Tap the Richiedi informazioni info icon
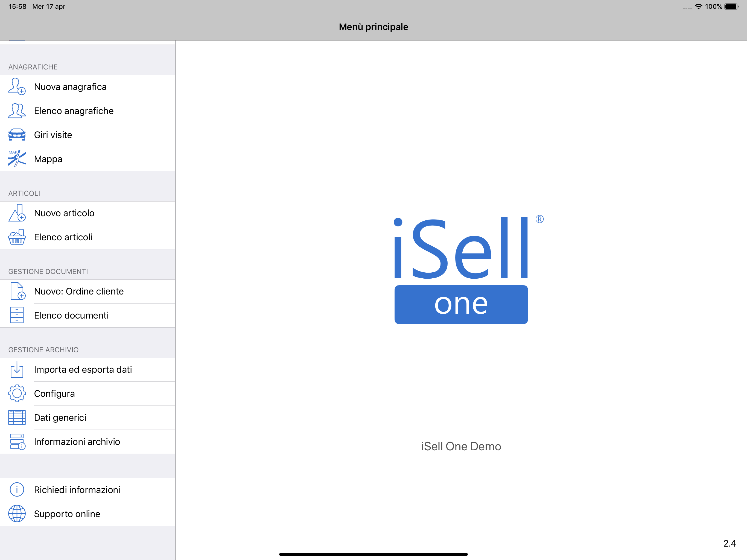The height and width of the screenshot is (560, 747). click(17, 490)
